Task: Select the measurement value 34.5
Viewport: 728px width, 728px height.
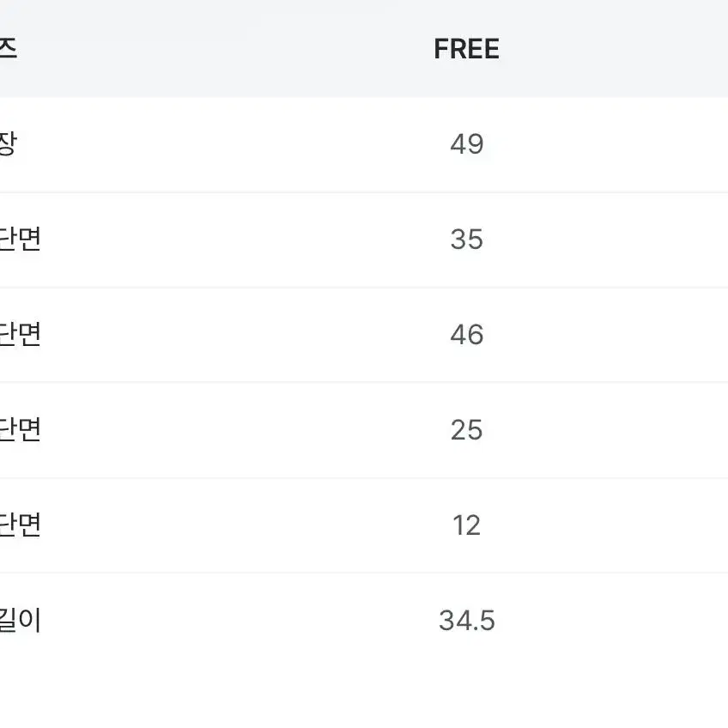Action: tap(467, 621)
